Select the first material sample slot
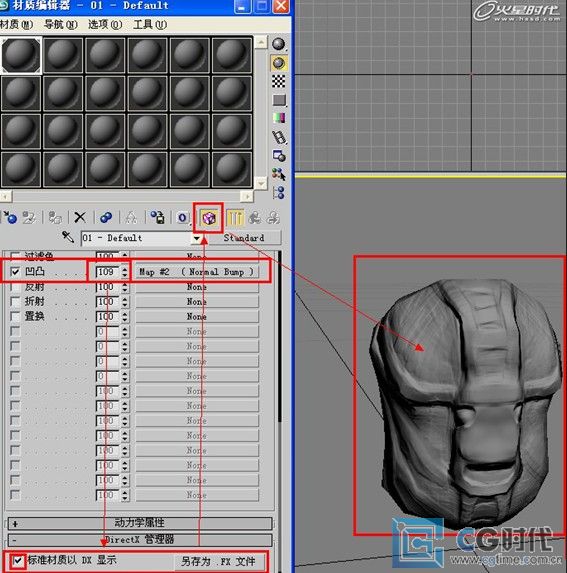 click(21, 55)
